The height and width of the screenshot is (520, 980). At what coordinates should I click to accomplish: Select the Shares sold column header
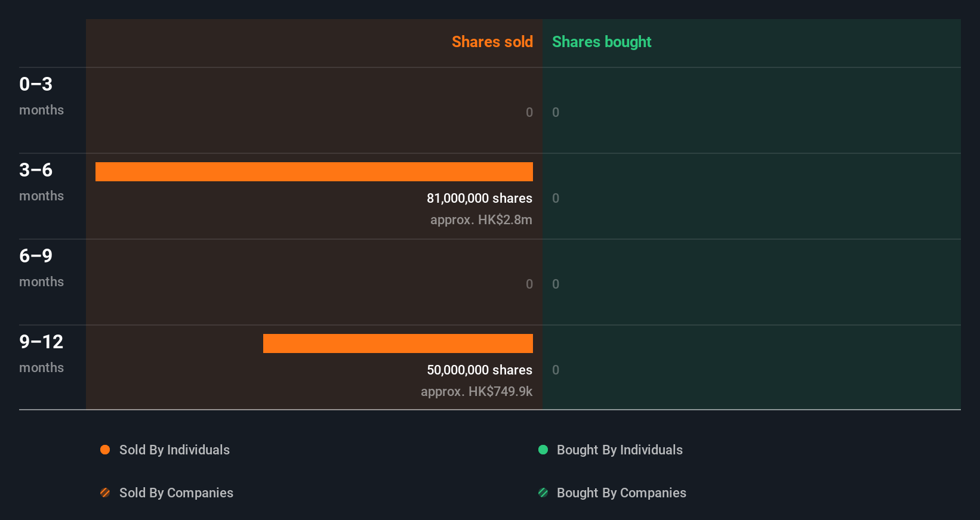(x=492, y=42)
